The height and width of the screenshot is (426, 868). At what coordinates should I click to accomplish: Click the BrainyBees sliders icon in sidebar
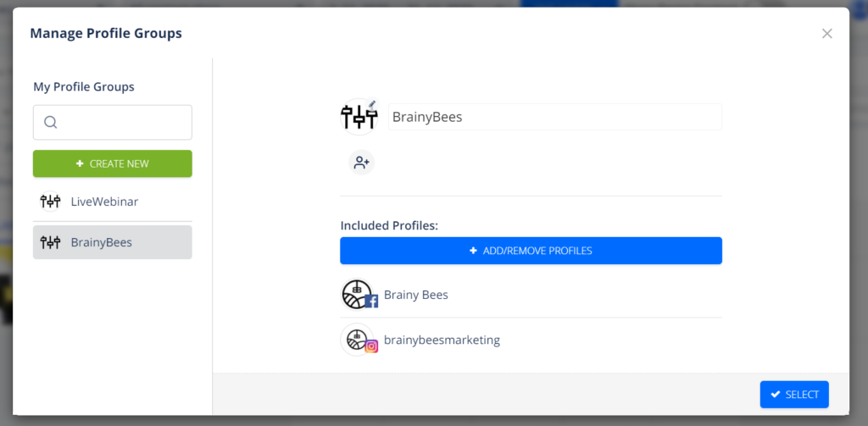[50, 241]
